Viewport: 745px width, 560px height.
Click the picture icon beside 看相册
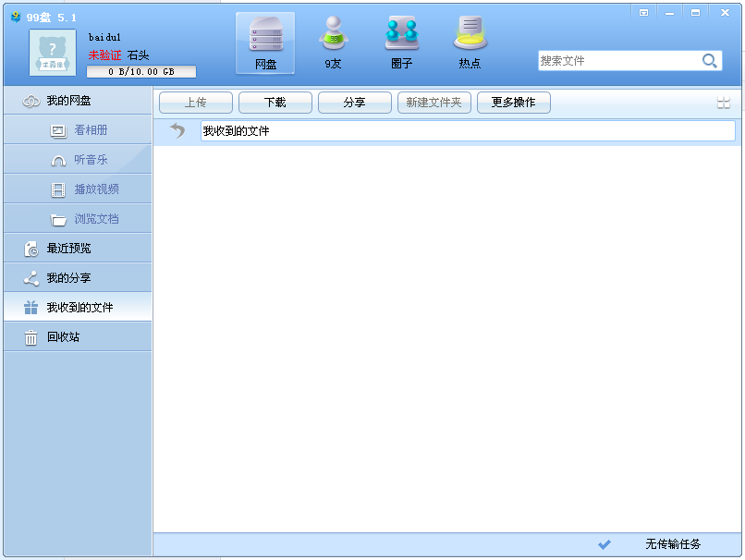[x=58, y=131]
